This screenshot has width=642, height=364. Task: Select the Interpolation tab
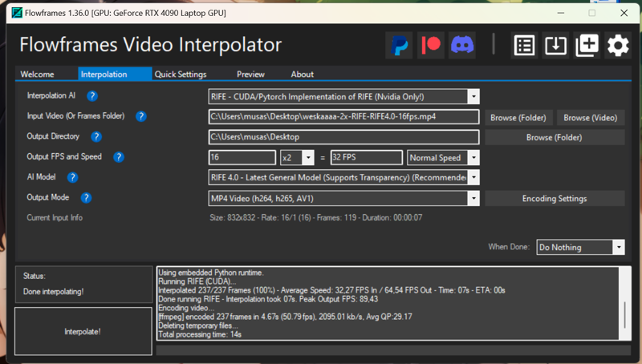coord(115,74)
